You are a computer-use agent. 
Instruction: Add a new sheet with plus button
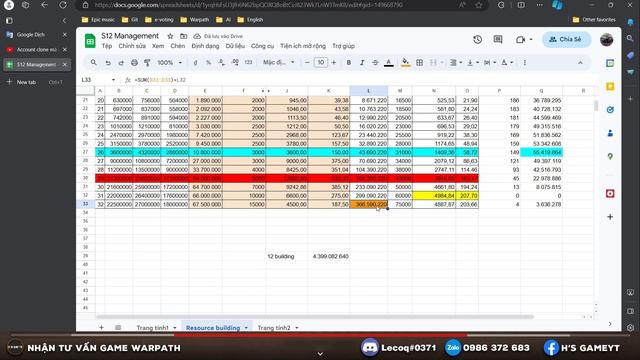pyautogui.click(x=101, y=327)
